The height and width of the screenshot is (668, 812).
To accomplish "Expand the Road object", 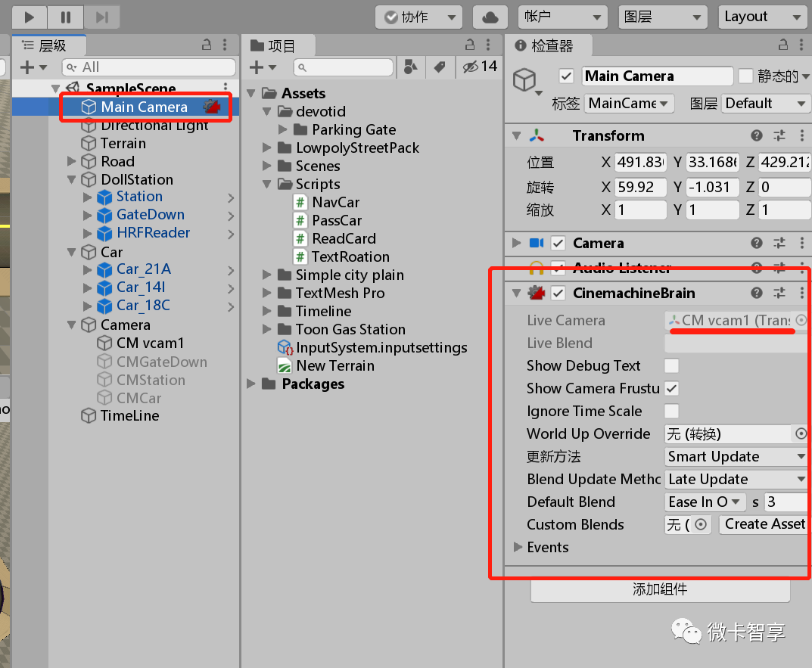I will 71,162.
